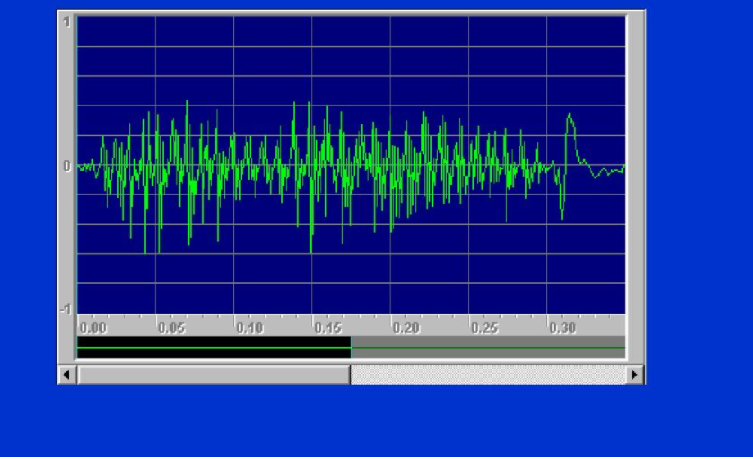Click the 0.30 time axis label

tap(563, 328)
